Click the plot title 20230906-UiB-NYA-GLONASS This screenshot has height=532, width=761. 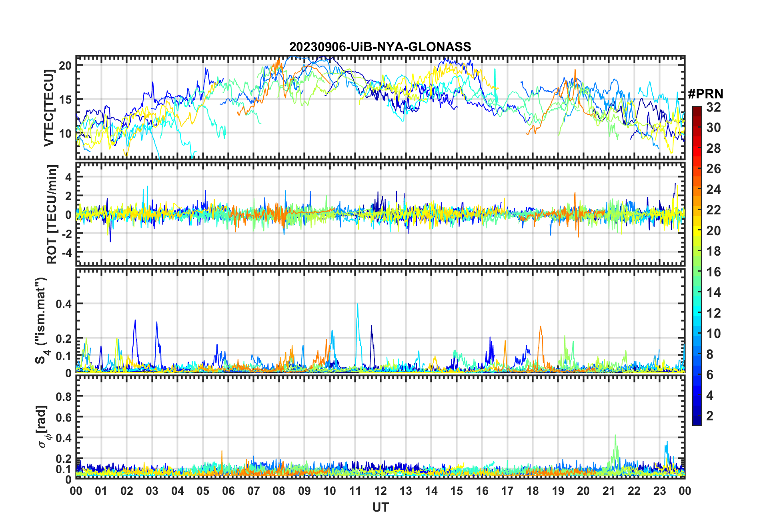pyautogui.click(x=380, y=47)
